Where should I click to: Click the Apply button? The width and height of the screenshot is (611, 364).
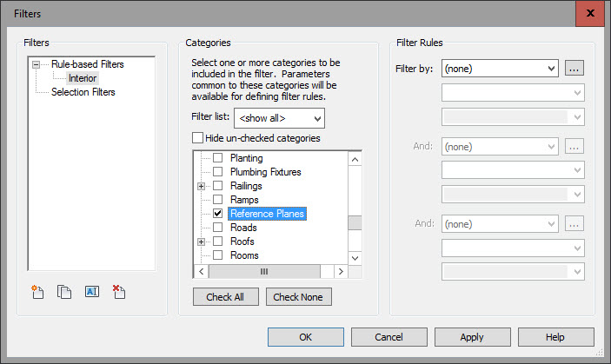point(472,337)
